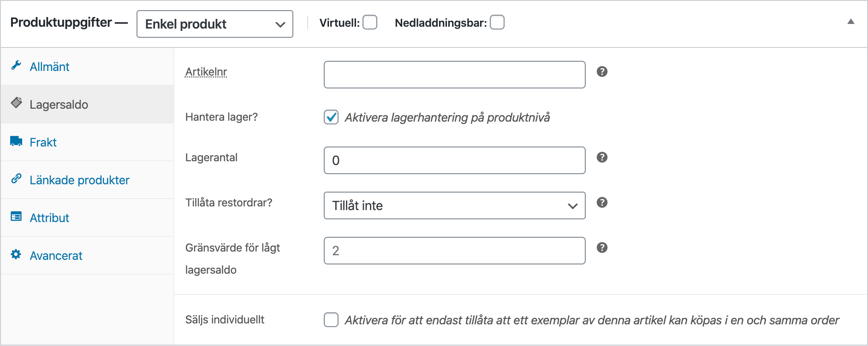Click help icon for Gränsvärde för lågt lagersaldo
The width and height of the screenshot is (868, 346).
(x=602, y=248)
